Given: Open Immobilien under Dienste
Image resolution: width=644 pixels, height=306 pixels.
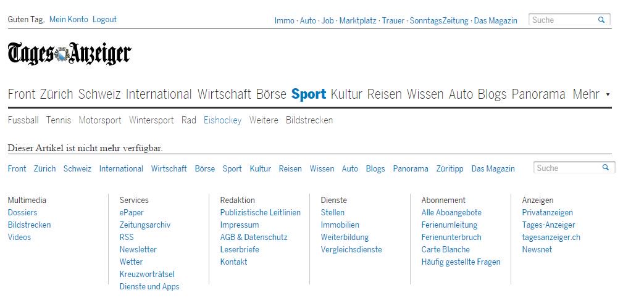Looking at the screenshot, I should [340, 225].
